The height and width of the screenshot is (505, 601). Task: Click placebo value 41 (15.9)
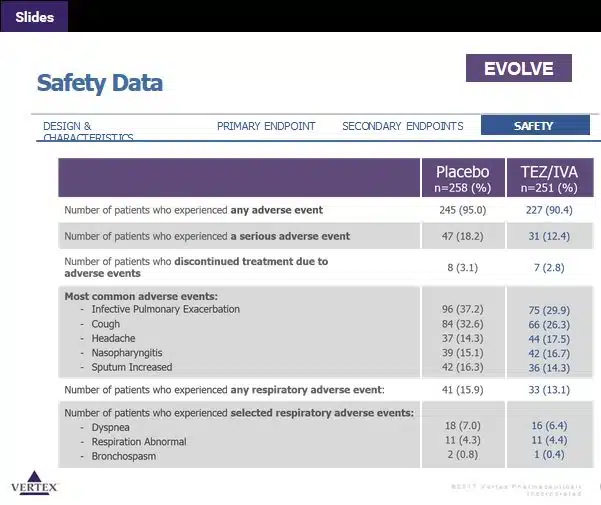[x=462, y=390]
